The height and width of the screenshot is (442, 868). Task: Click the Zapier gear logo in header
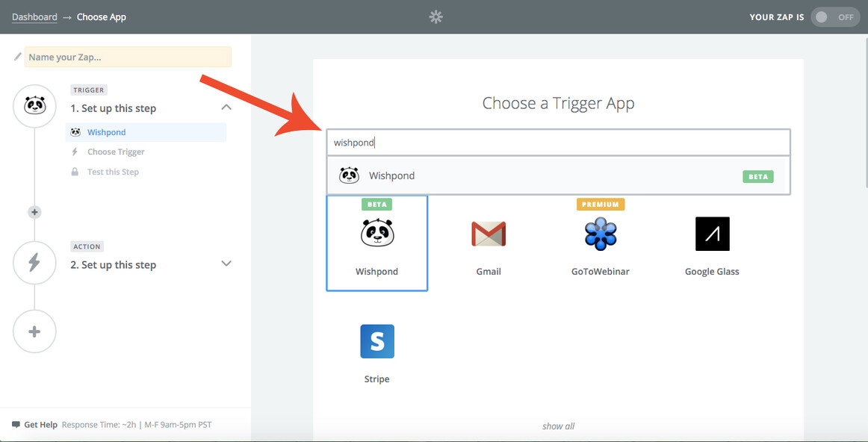pyautogui.click(x=436, y=17)
